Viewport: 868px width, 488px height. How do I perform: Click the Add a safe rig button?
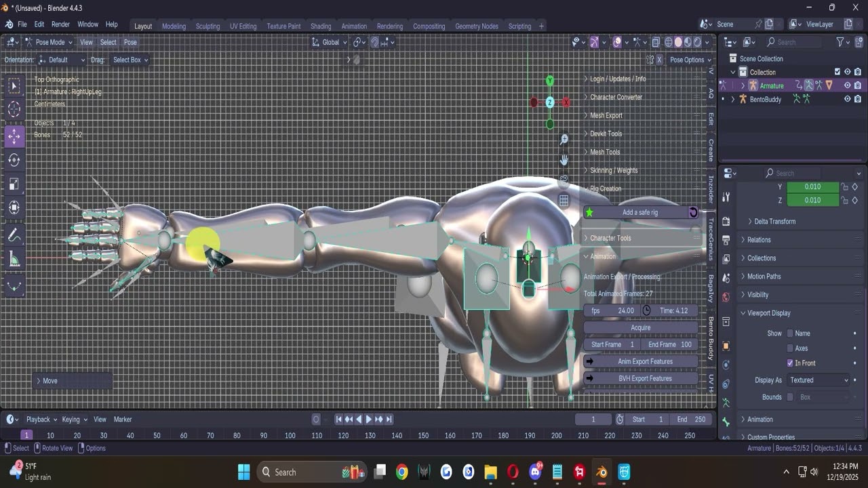pyautogui.click(x=640, y=212)
